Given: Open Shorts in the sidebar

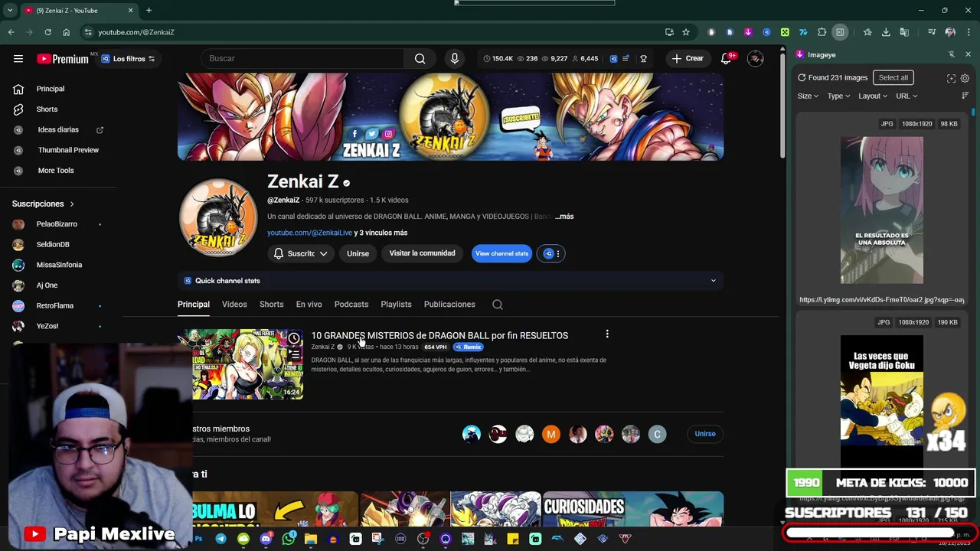Looking at the screenshot, I should pos(47,109).
